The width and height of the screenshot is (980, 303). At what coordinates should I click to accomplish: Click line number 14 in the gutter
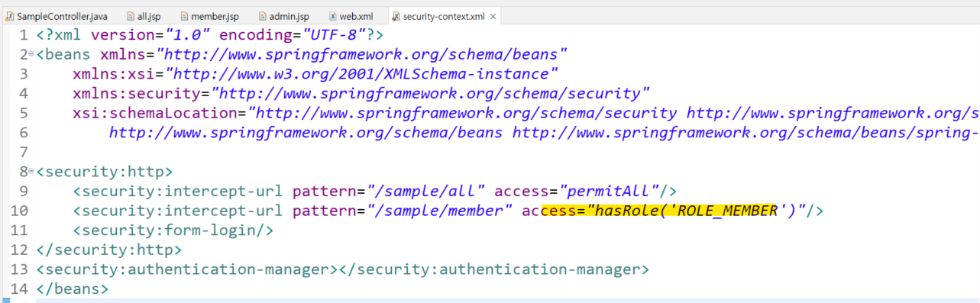point(20,288)
